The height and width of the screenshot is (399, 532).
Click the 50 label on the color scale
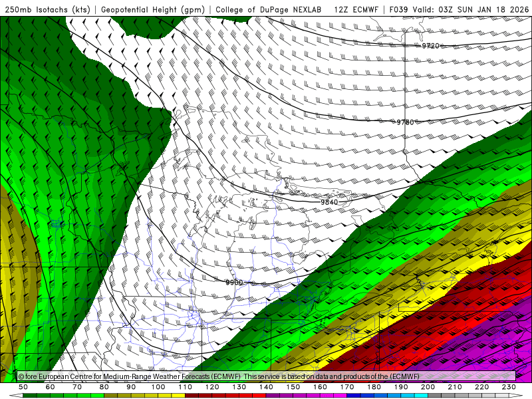point(23,387)
